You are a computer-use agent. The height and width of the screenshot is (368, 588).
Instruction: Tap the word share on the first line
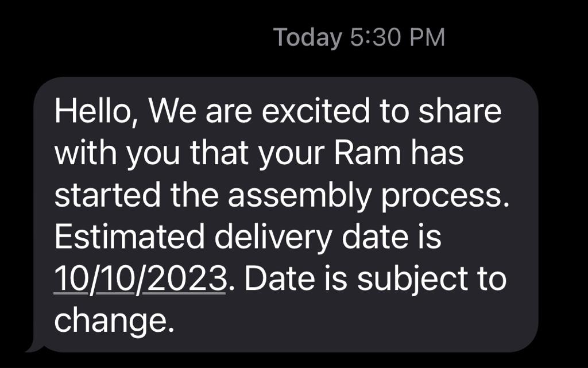click(x=460, y=111)
